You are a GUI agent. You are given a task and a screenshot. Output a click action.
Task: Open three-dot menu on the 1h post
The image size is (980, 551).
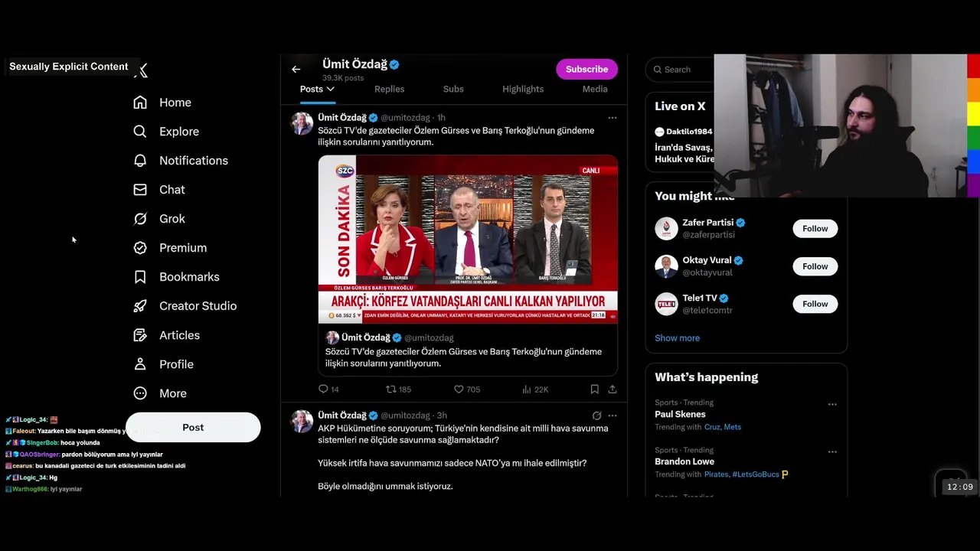tap(612, 118)
